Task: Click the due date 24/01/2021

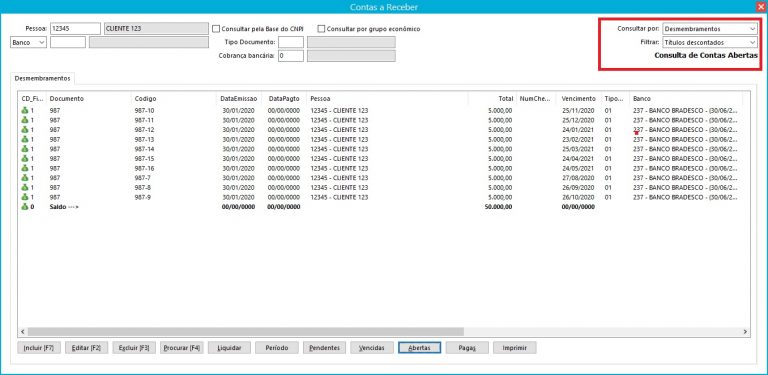Action: click(x=578, y=130)
